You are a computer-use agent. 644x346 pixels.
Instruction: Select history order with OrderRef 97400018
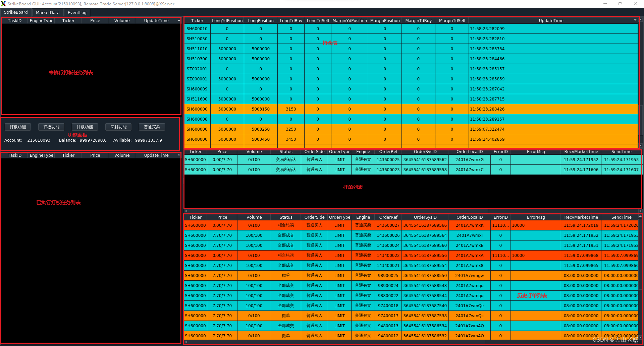411,306
